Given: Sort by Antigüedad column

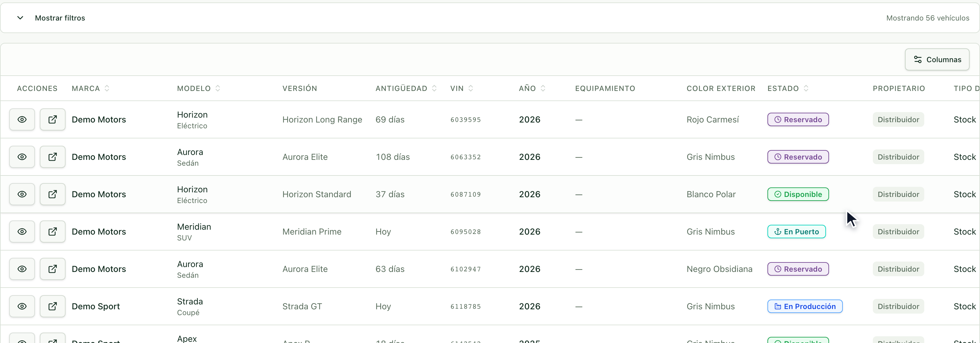Looking at the screenshot, I should pos(434,88).
